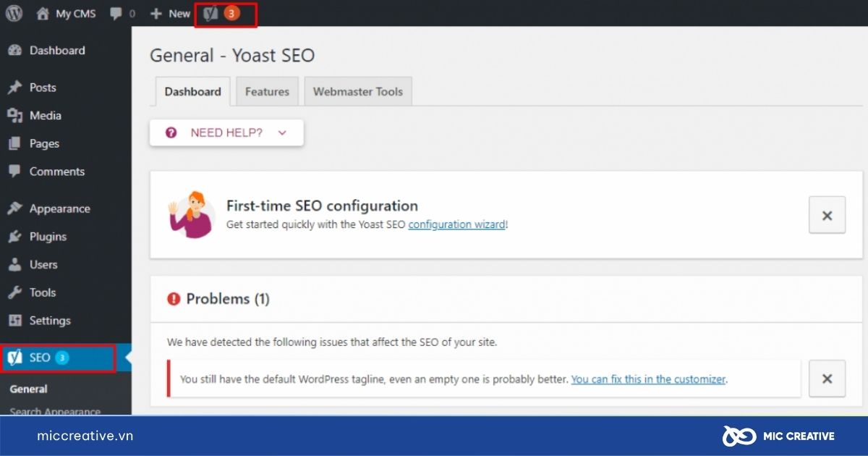The image size is (868, 456).
Task: Select General under SEO submenu
Action: (29, 389)
